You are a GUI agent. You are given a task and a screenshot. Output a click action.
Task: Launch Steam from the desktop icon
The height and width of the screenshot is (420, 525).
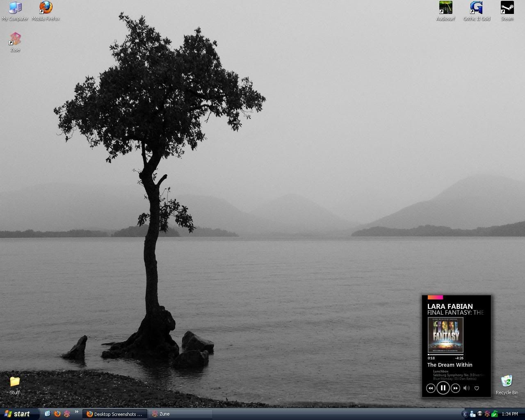(507, 11)
